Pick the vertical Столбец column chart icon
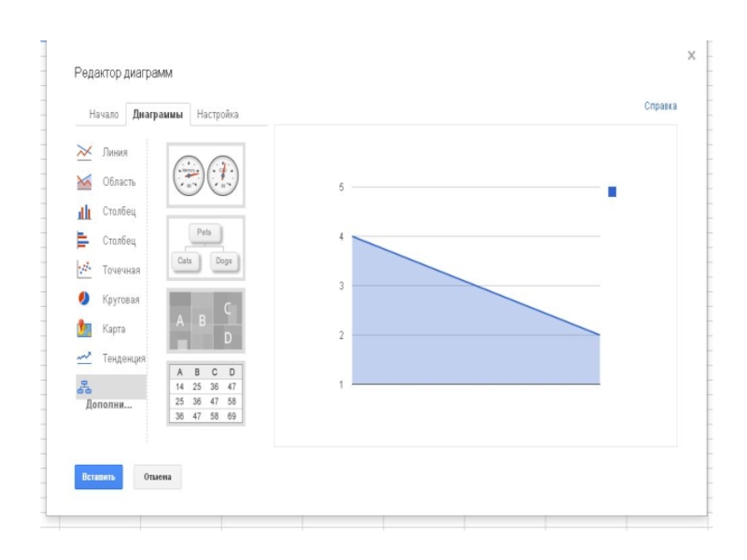 85,211
